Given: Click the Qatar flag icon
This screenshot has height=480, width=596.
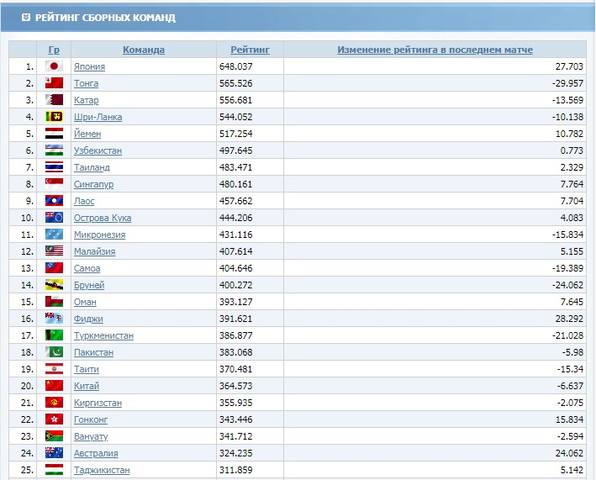Looking at the screenshot, I should coord(54,100).
